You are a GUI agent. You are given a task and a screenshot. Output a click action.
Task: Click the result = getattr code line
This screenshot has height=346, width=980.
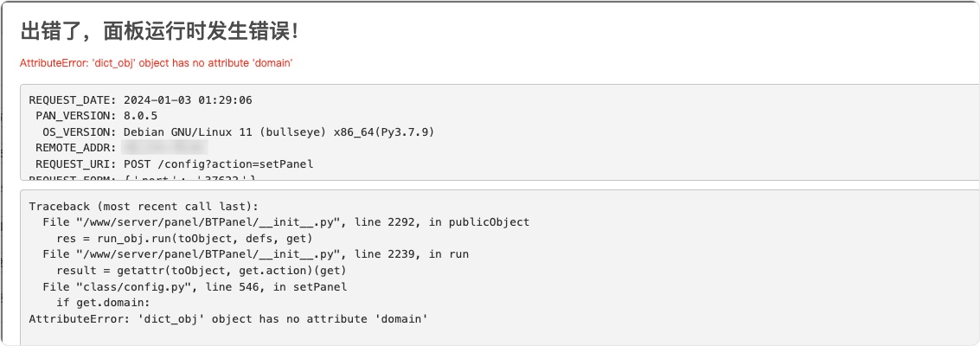[202, 271]
